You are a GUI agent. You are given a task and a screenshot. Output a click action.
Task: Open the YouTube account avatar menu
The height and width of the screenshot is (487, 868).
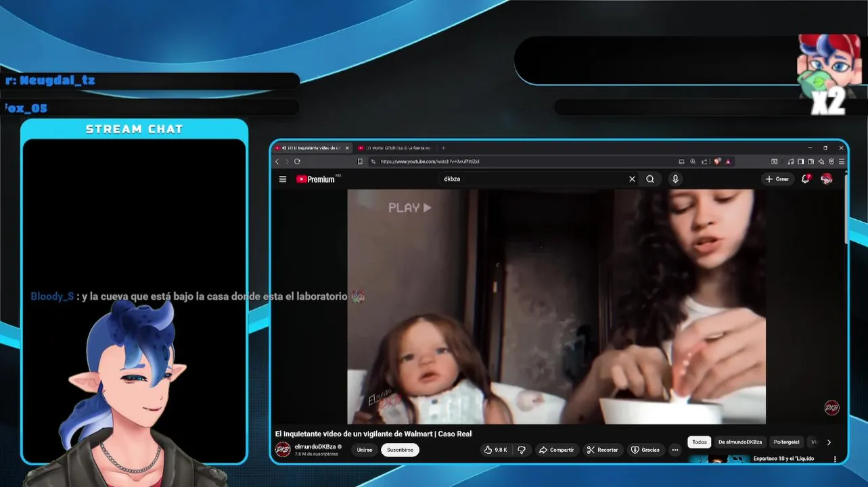(826, 179)
